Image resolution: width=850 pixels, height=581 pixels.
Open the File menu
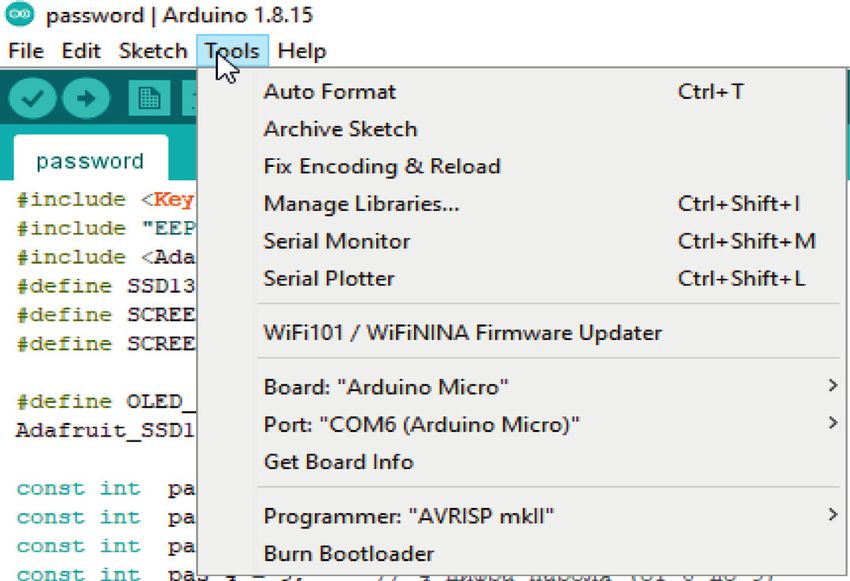pos(26,51)
